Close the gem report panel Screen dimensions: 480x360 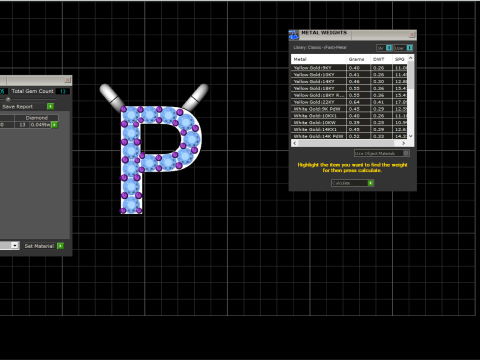(68, 80)
